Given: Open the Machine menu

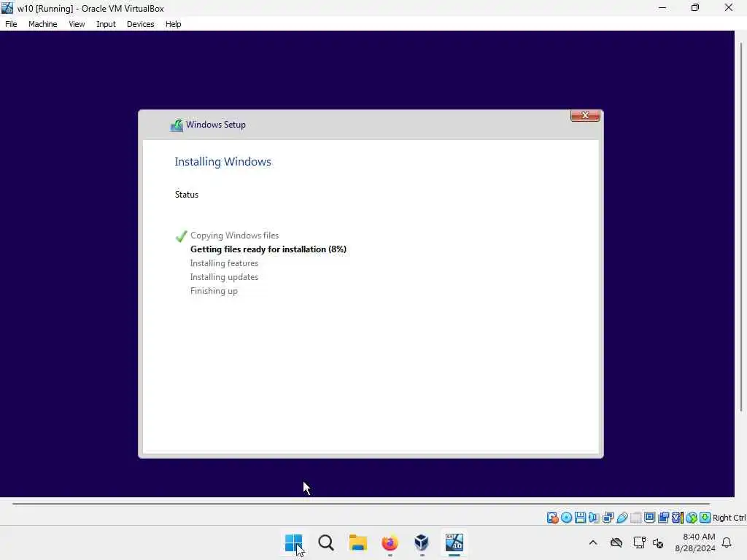Looking at the screenshot, I should (42, 24).
